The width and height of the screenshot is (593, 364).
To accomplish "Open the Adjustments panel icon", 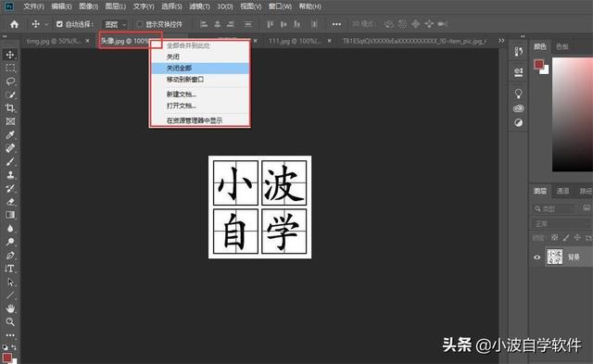I will (519, 123).
